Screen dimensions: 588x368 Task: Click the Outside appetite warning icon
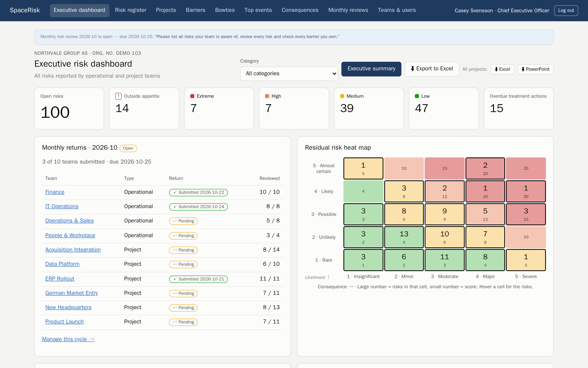118,96
